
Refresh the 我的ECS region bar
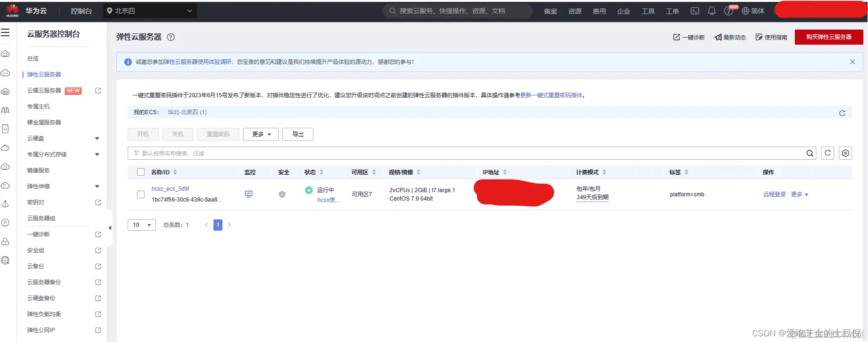click(x=842, y=113)
